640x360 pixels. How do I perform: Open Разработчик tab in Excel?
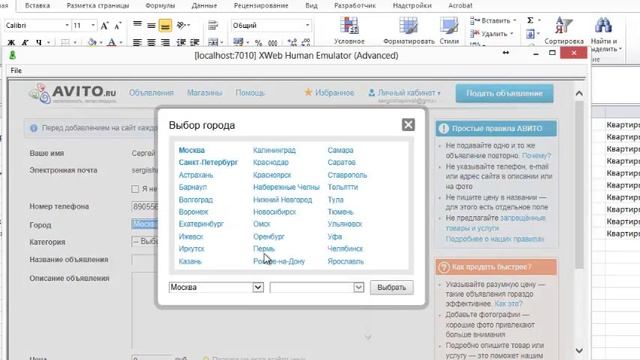click(355, 6)
